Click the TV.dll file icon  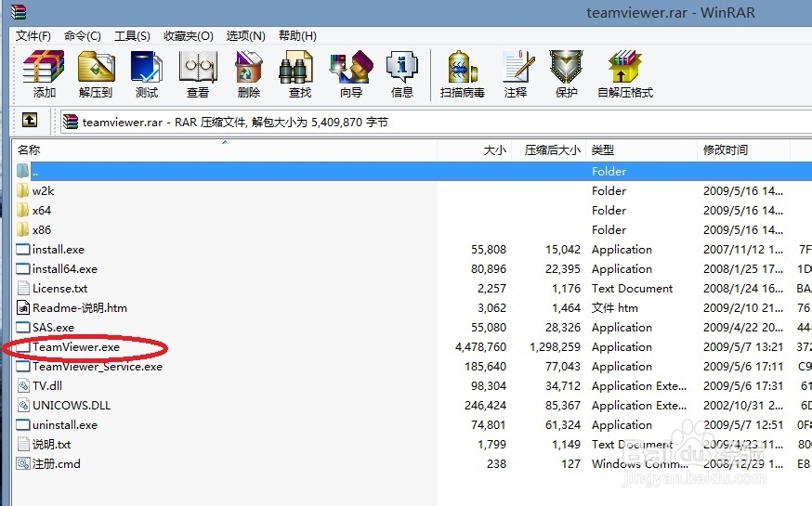(23, 386)
